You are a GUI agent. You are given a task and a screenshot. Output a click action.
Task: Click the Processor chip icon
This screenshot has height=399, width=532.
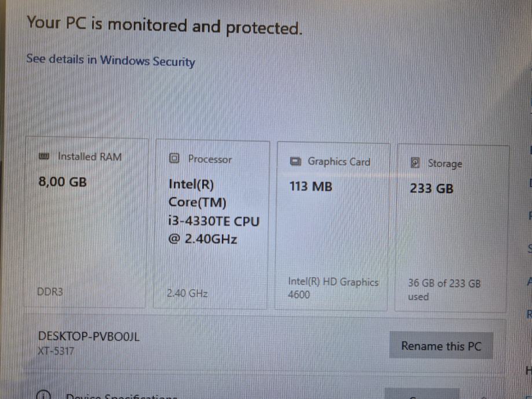[174, 159]
